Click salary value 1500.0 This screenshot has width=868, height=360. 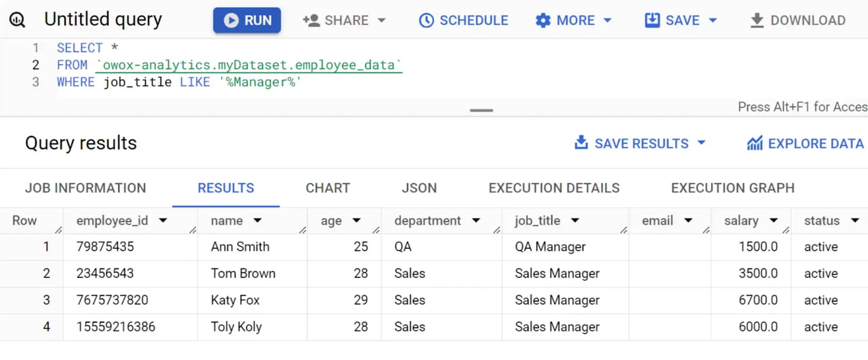point(759,247)
